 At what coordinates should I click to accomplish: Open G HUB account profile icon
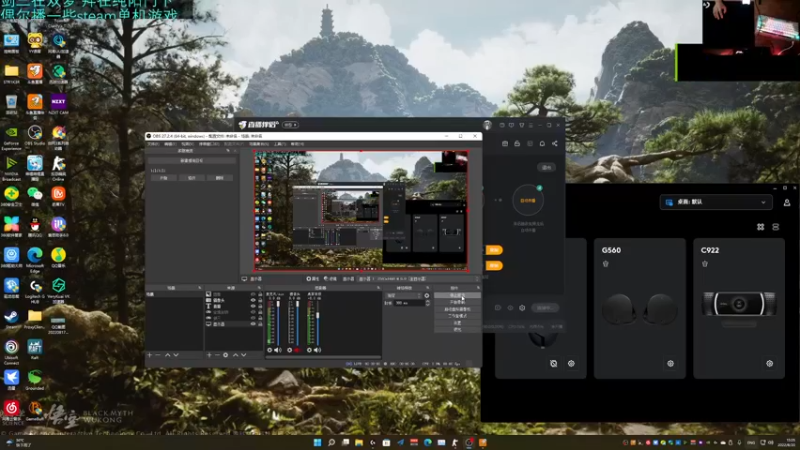click(x=787, y=203)
